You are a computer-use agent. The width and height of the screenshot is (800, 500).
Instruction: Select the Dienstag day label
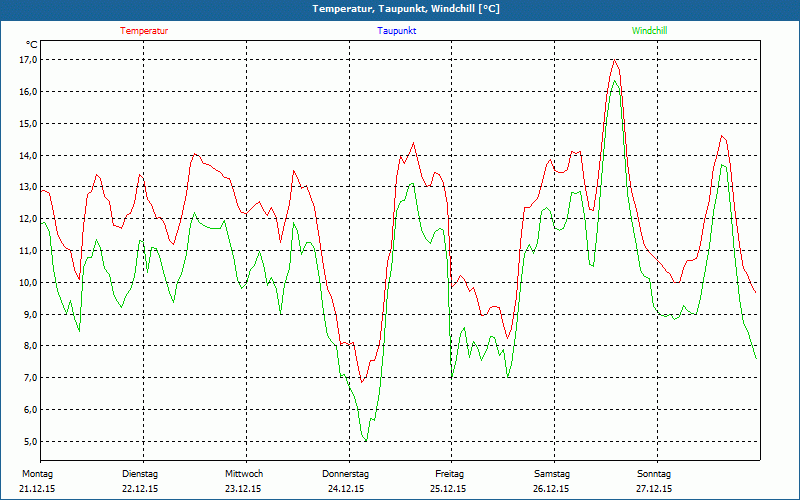click(x=140, y=474)
